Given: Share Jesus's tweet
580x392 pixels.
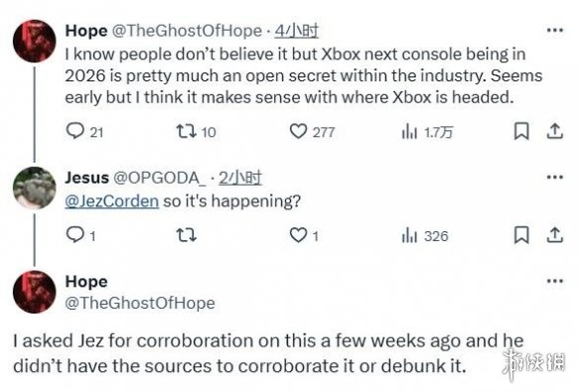Looking at the screenshot, I should 555,235.
